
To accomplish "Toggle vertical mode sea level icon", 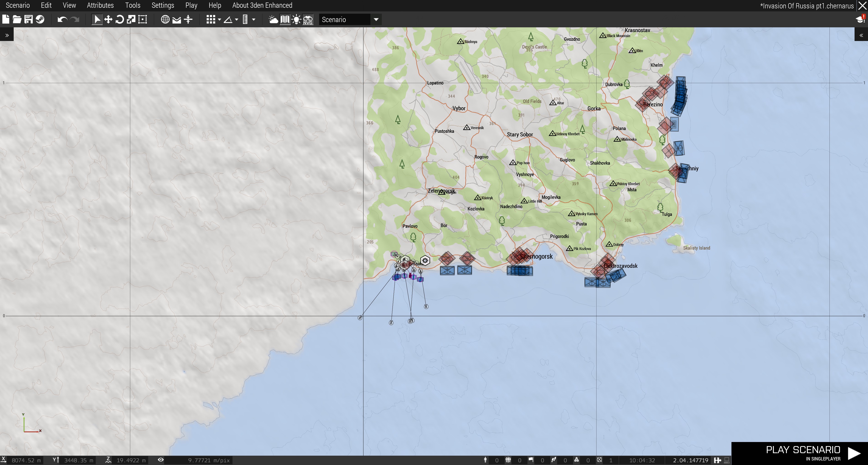I will tap(188, 20).
